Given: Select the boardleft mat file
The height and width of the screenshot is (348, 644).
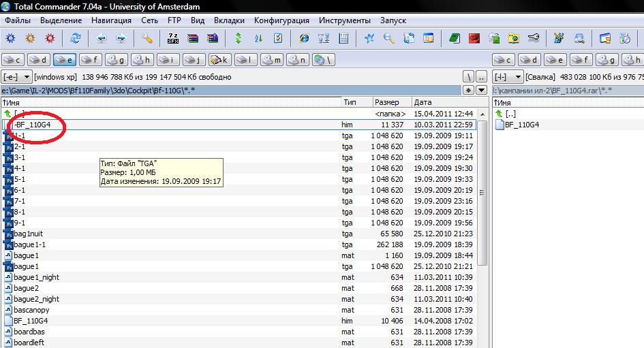Looking at the screenshot, I should pos(240,343).
